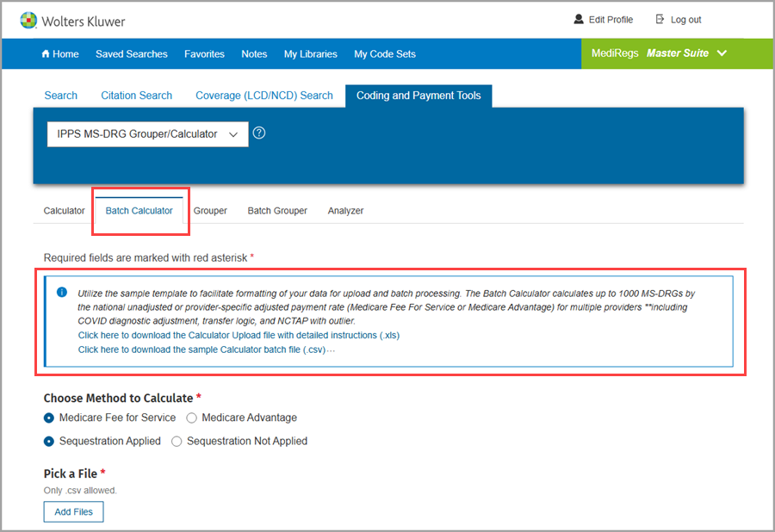Click Log out link
The image size is (775, 532).
pyautogui.click(x=685, y=20)
